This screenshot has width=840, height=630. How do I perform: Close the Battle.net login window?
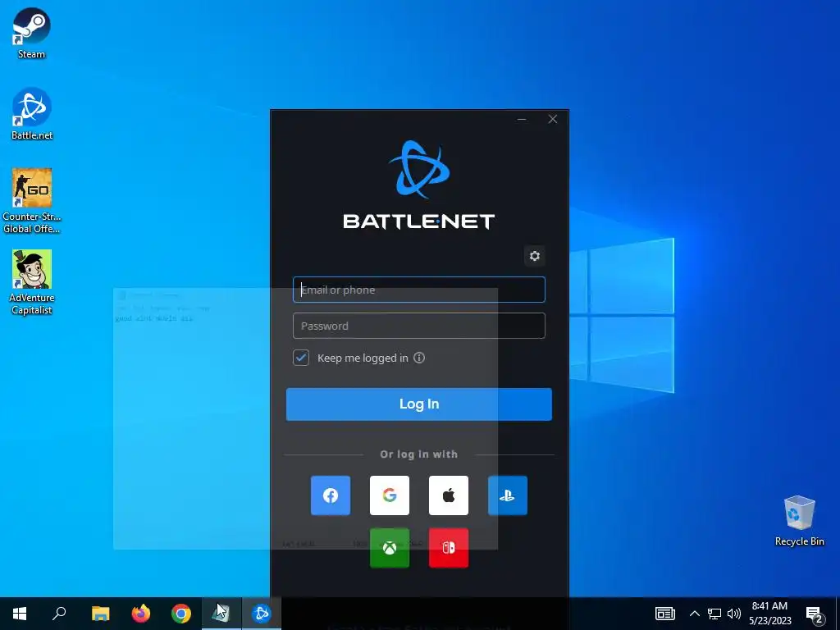pyautogui.click(x=553, y=119)
